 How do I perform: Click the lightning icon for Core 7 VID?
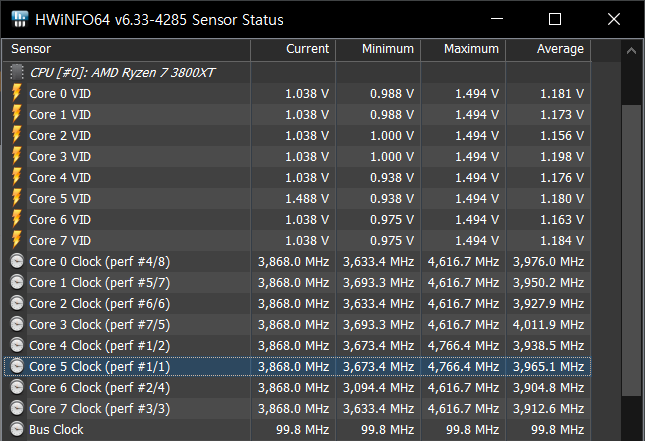click(x=16, y=240)
